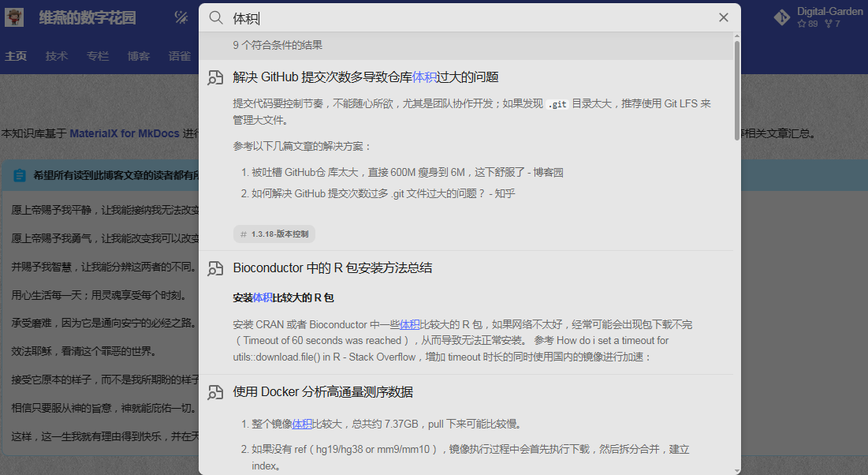868x475 pixels.
Task: Open 使用 Docker 分析高通量测序数据 result
Action: coord(322,392)
